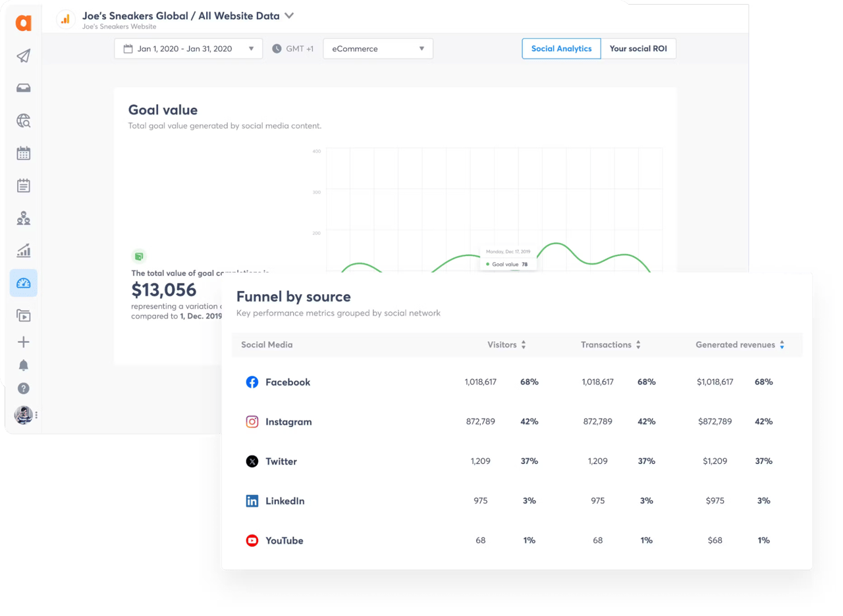The image size is (843, 616).
Task: Click the highlighted ROI gauge icon
Action: point(23,283)
